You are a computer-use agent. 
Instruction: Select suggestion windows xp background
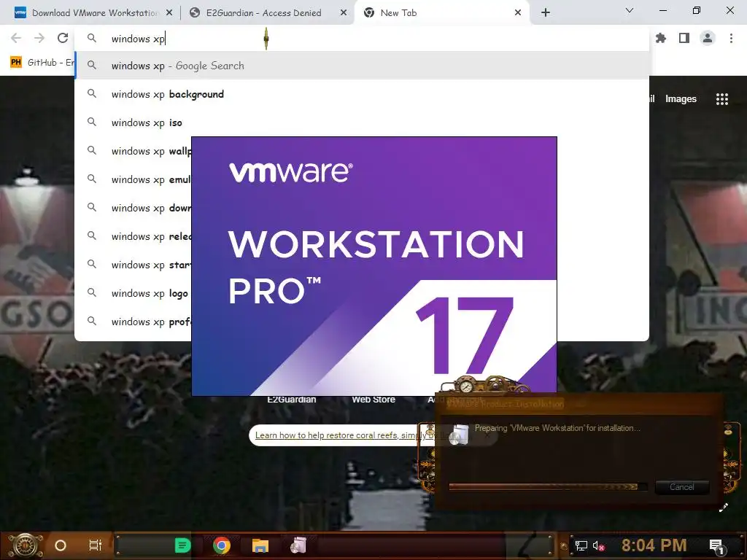tap(362, 94)
